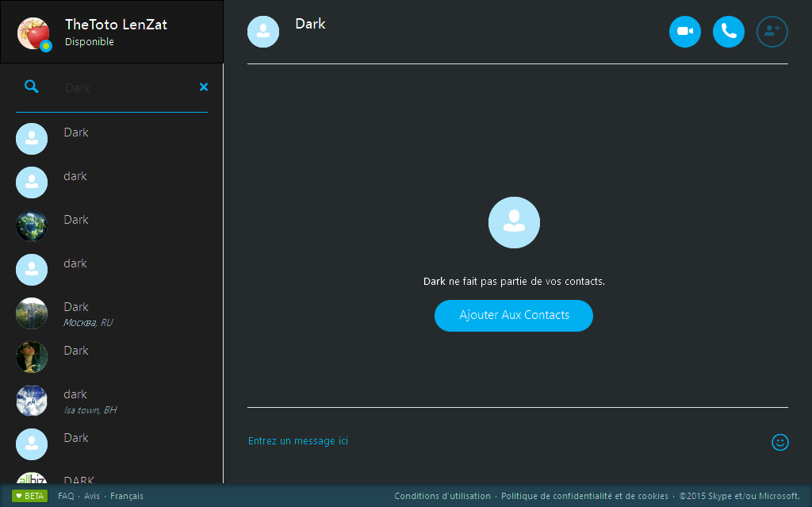Open the Avis feedback link
Screen dimensions: 812x507
pos(91,495)
